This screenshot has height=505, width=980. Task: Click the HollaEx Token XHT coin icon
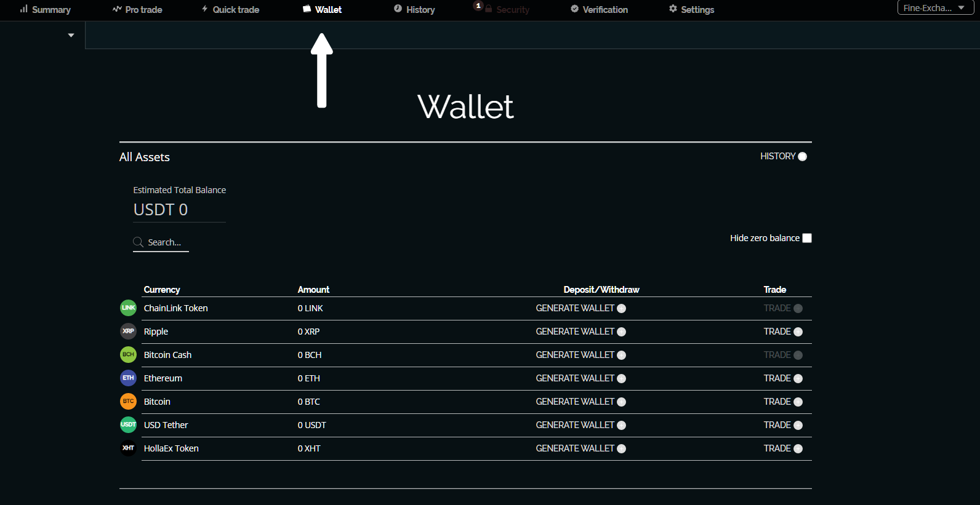(x=128, y=448)
